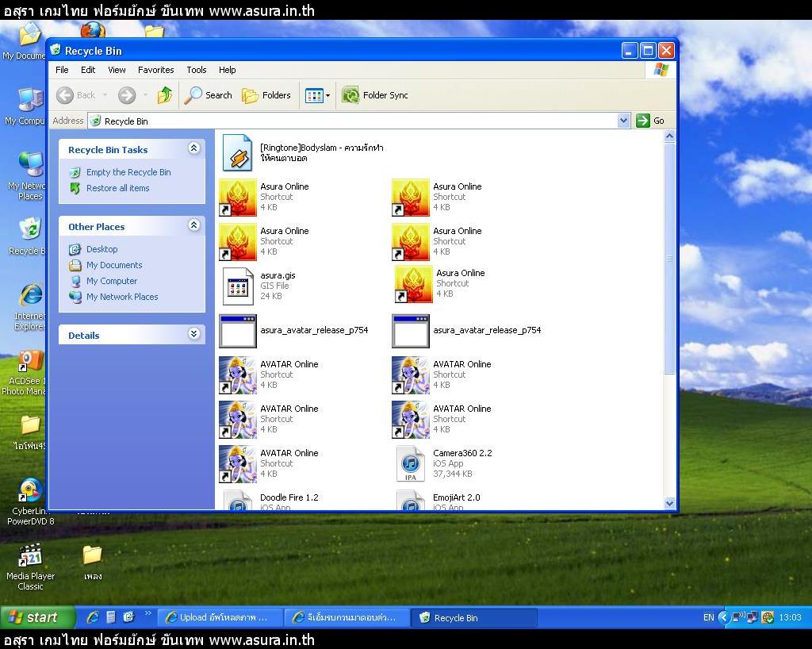The height and width of the screenshot is (649, 812).
Task: Go to My Network Places link
Action: pos(122,297)
